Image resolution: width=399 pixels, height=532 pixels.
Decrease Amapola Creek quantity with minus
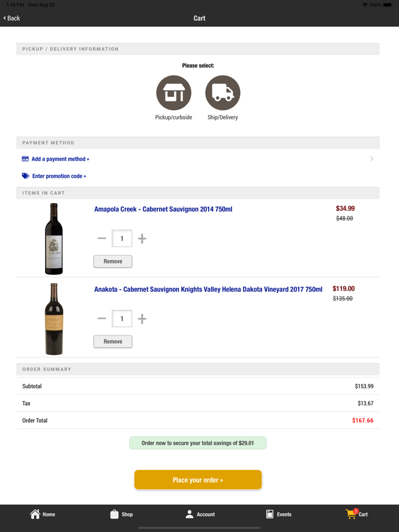(x=102, y=239)
